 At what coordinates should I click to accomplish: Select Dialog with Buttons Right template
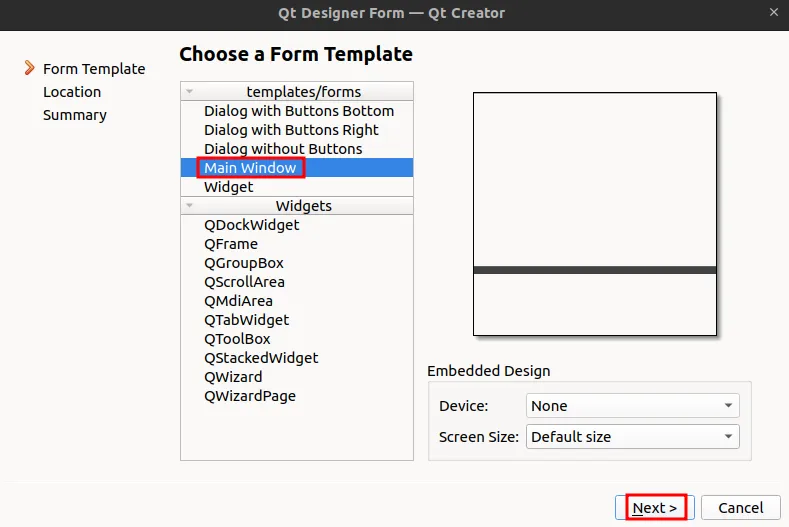click(291, 130)
